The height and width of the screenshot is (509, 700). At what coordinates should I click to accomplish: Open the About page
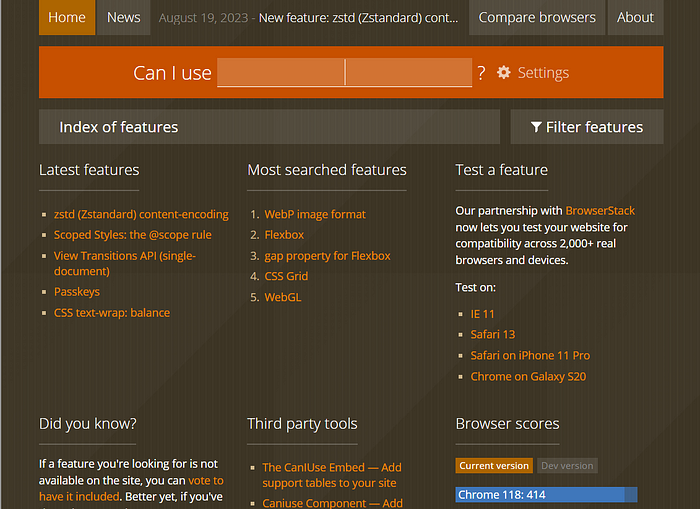click(635, 17)
